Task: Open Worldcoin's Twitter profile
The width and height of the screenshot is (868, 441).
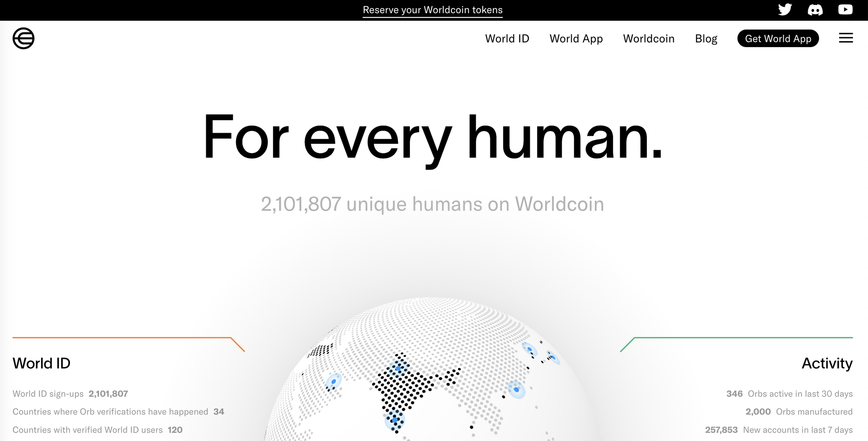Action: (x=785, y=9)
